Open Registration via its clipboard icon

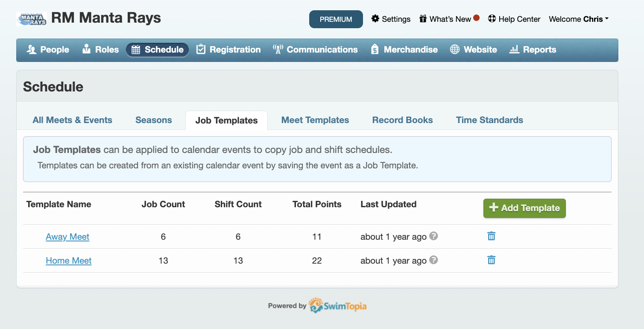pos(201,49)
